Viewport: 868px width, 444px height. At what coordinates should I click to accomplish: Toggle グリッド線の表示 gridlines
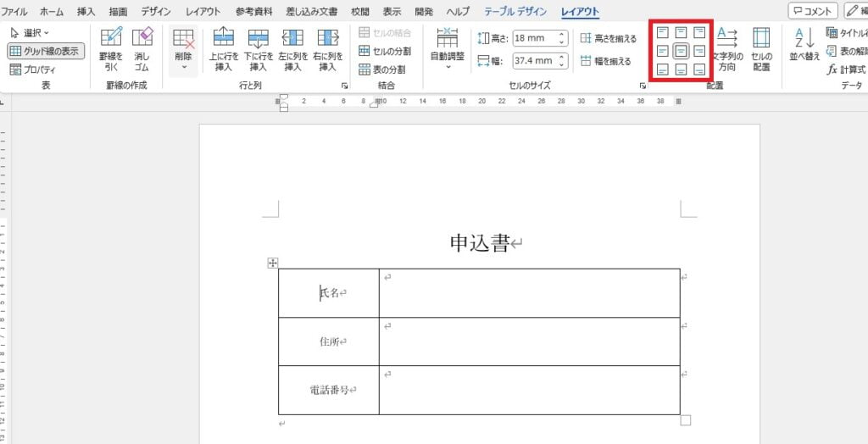click(x=46, y=52)
